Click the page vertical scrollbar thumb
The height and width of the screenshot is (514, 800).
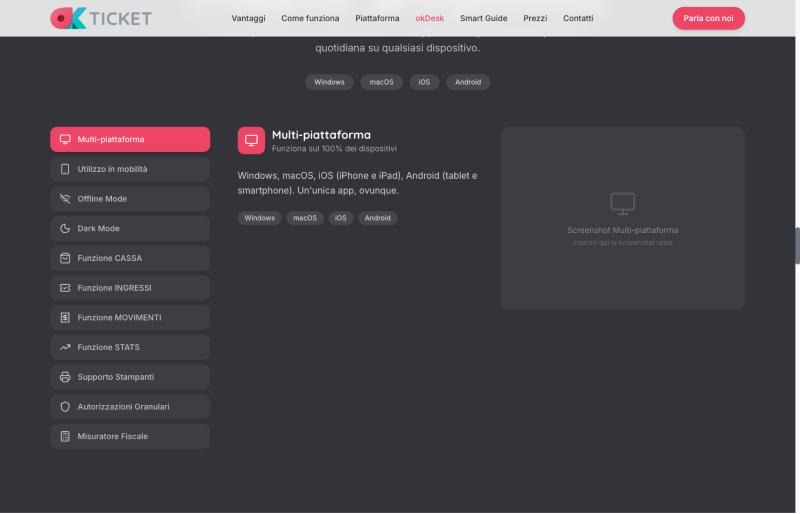[797, 246]
